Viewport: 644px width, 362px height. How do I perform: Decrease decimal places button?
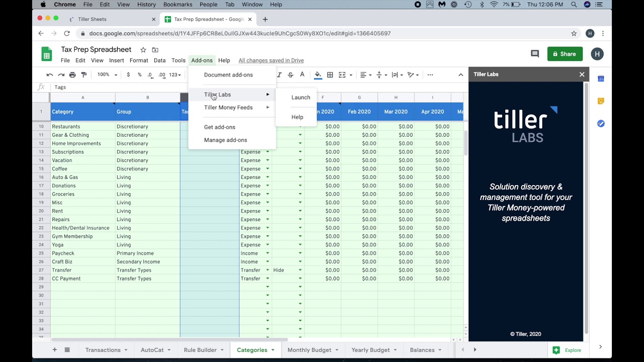tap(150, 75)
